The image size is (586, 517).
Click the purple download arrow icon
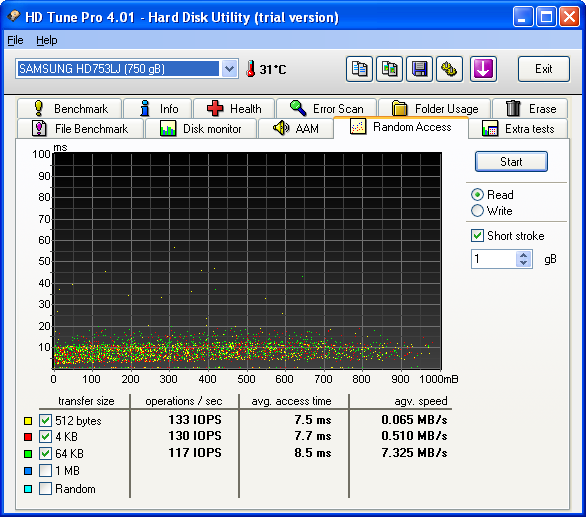(483, 69)
